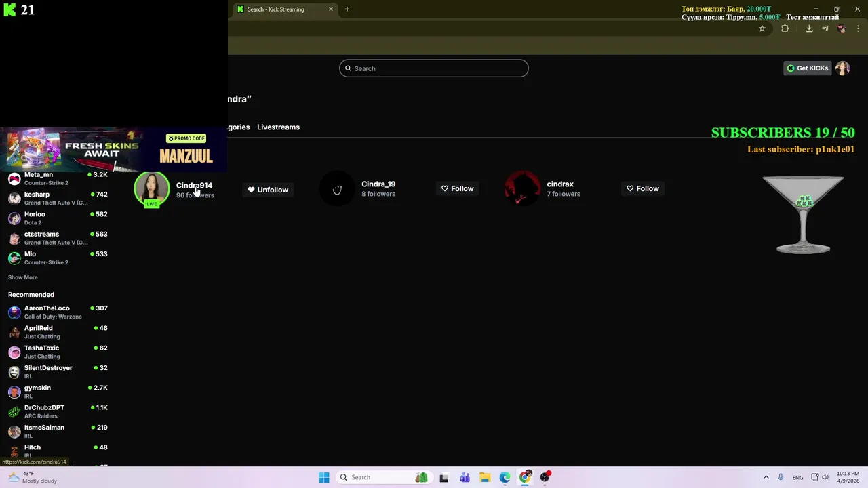868x488 pixels.
Task: Click the magnifier icon in Kick search
Action: pos(348,68)
